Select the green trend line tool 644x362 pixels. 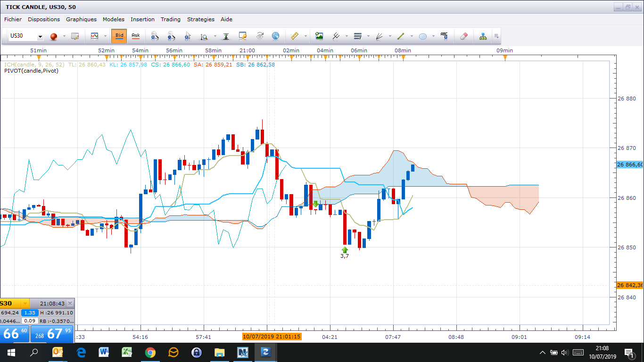point(401,36)
